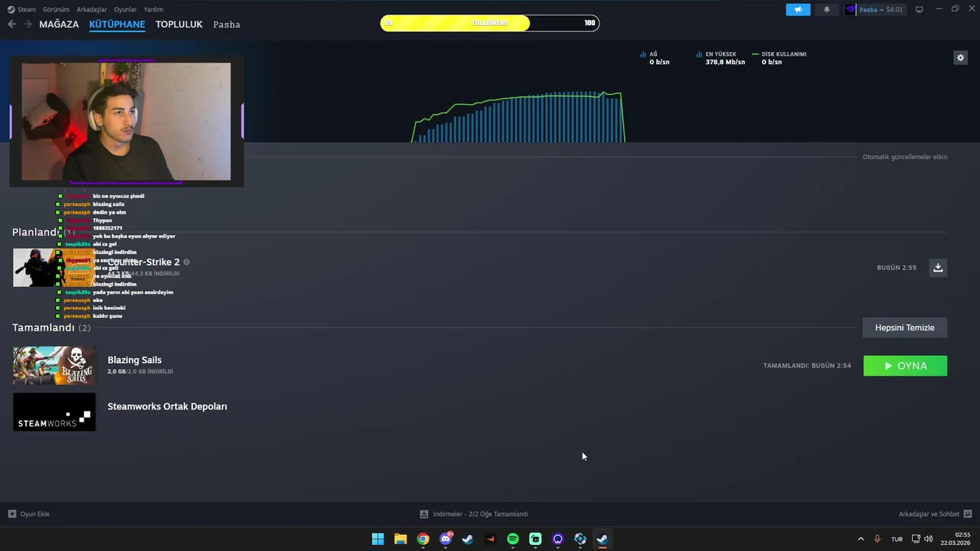Image resolution: width=980 pixels, height=551 pixels.
Task: Open Spotify from the taskbar
Action: point(513,539)
